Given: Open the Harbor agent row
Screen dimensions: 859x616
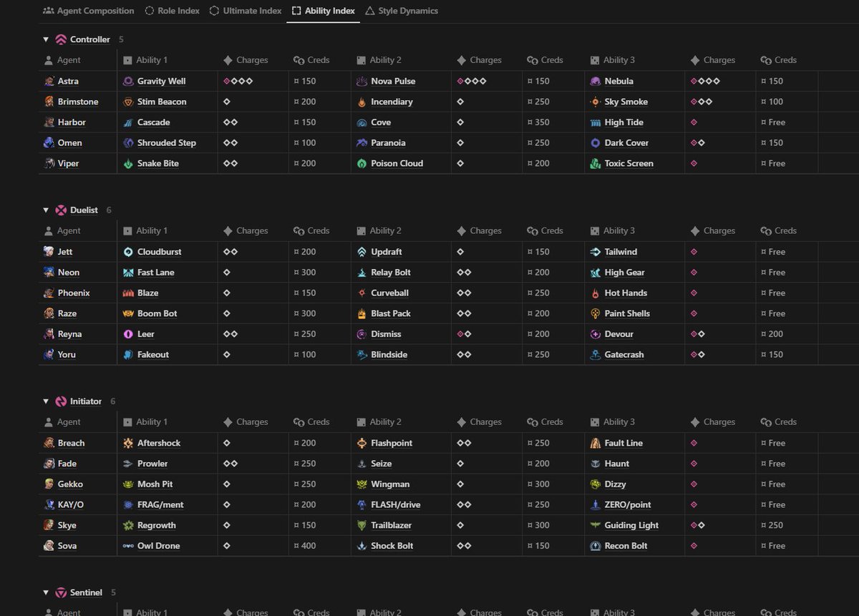Looking at the screenshot, I should pos(72,122).
